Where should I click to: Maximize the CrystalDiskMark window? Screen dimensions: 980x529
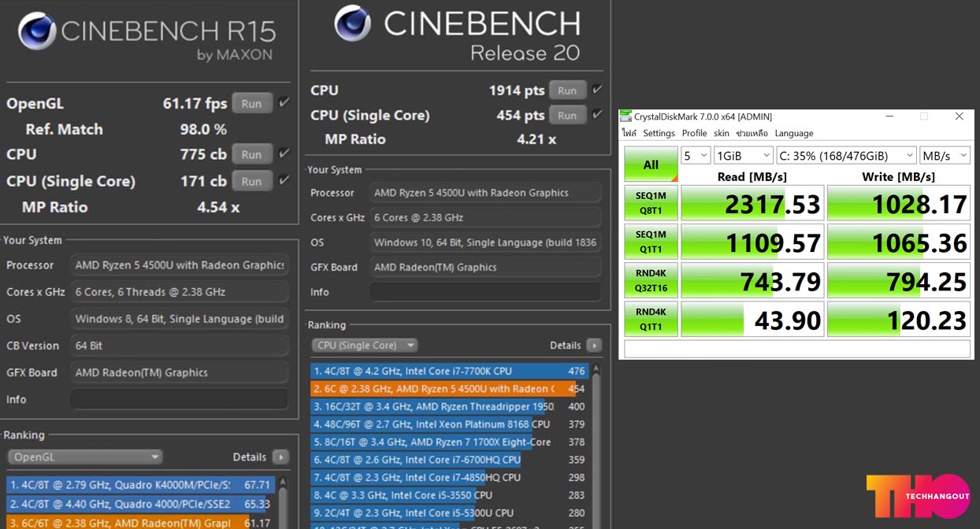[924, 117]
